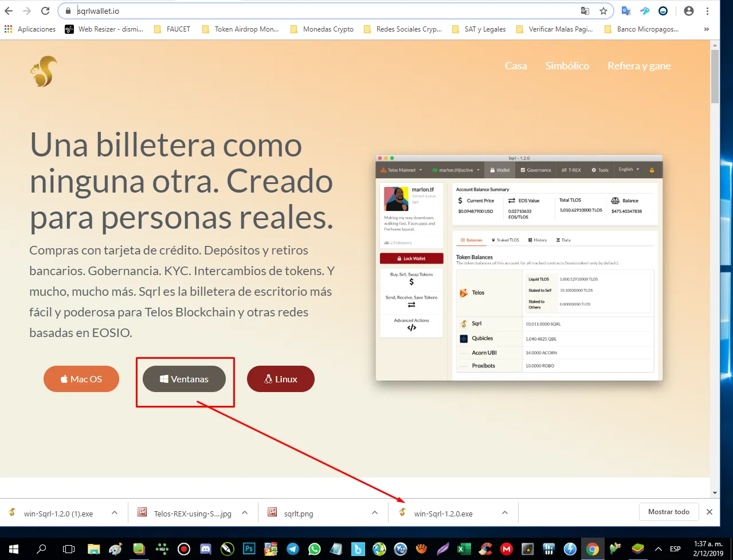This screenshot has height=560, width=733.
Task: Open the Verificar Malas Pagi... folder
Action: tap(555, 29)
